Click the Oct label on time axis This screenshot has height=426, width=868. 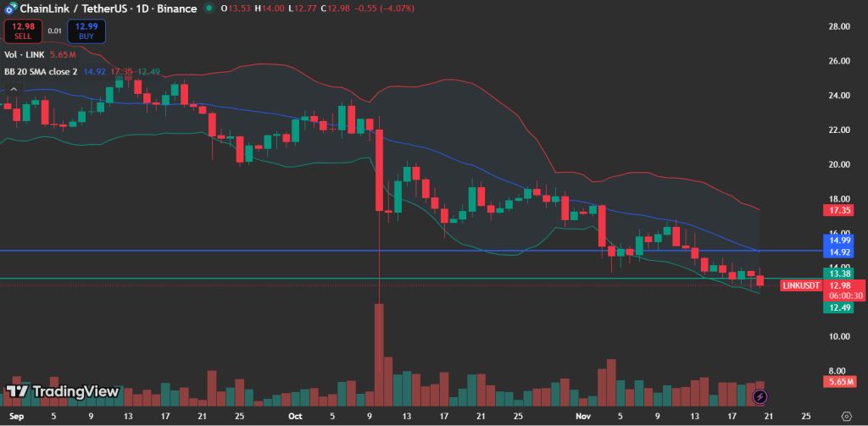pyautogui.click(x=295, y=416)
